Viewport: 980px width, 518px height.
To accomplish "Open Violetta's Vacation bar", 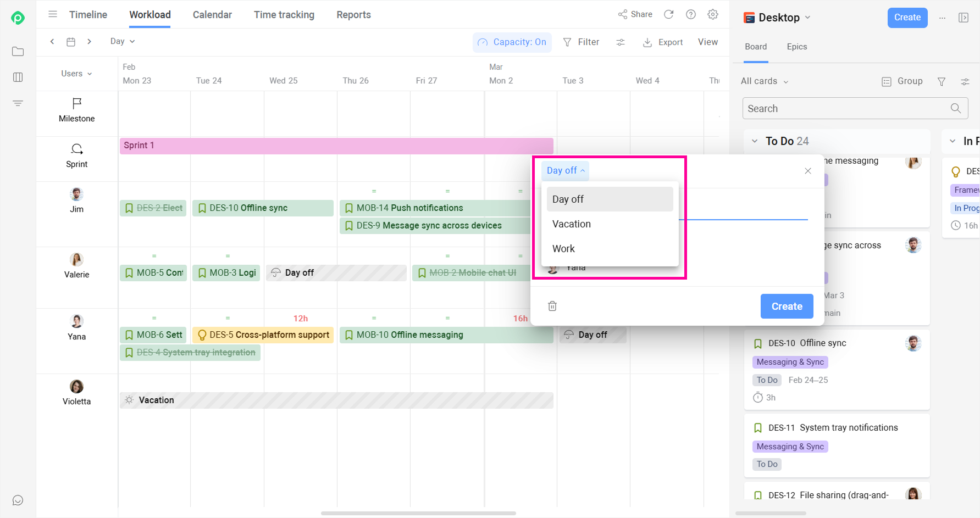I will pos(336,400).
